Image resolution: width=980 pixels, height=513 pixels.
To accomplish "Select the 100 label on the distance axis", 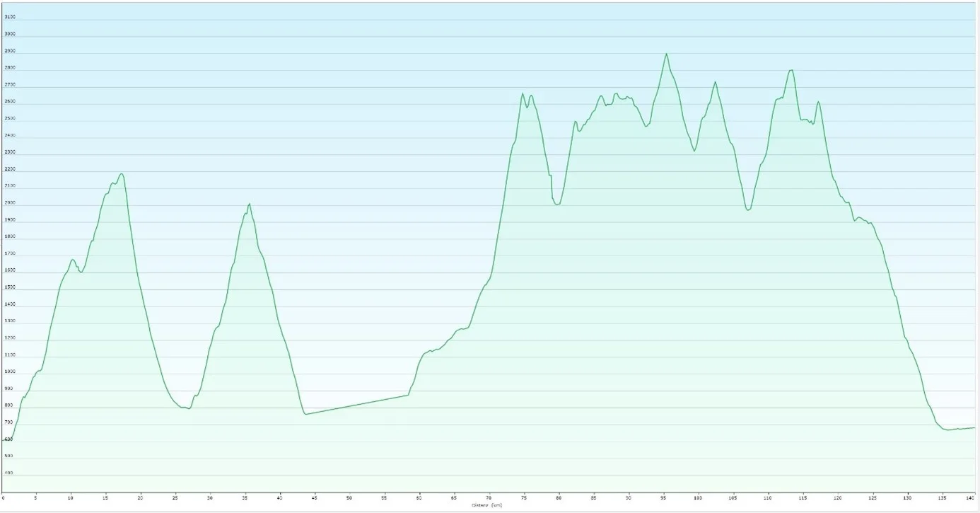I will pos(698,497).
